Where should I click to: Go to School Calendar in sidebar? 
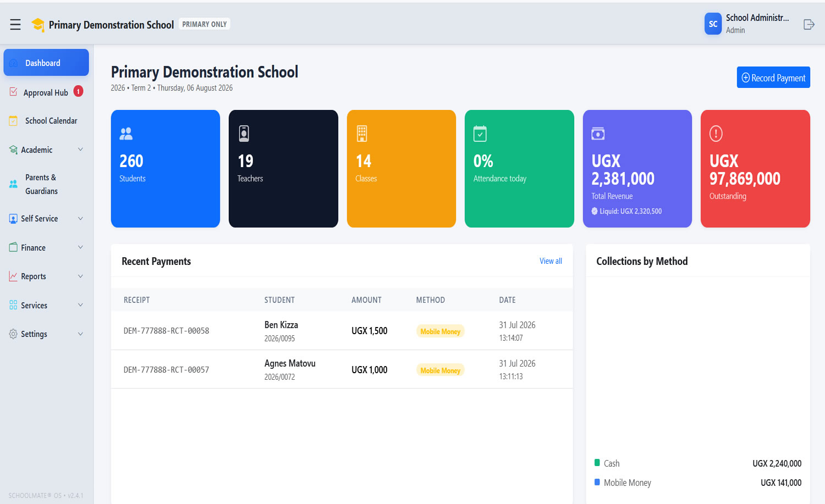(46, 121)
